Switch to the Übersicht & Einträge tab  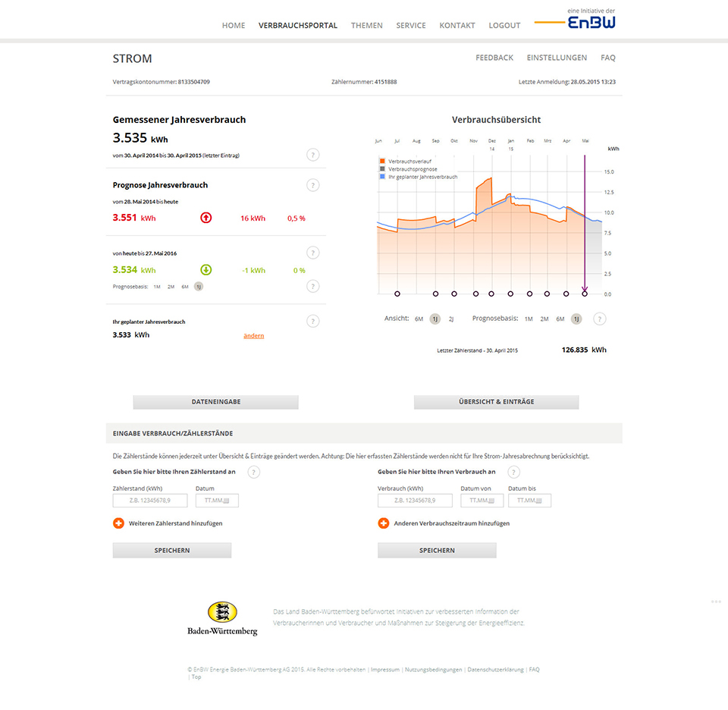click(496, 402)
